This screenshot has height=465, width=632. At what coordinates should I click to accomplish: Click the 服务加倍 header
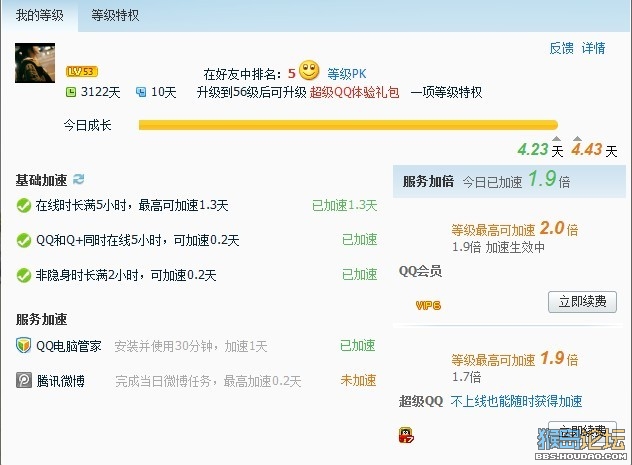coord(428,181)
